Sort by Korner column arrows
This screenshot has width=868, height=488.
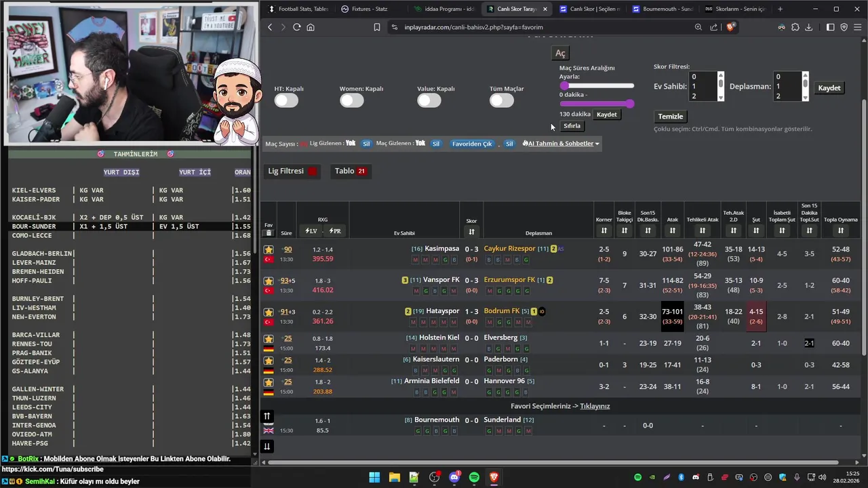pos(604,231)
